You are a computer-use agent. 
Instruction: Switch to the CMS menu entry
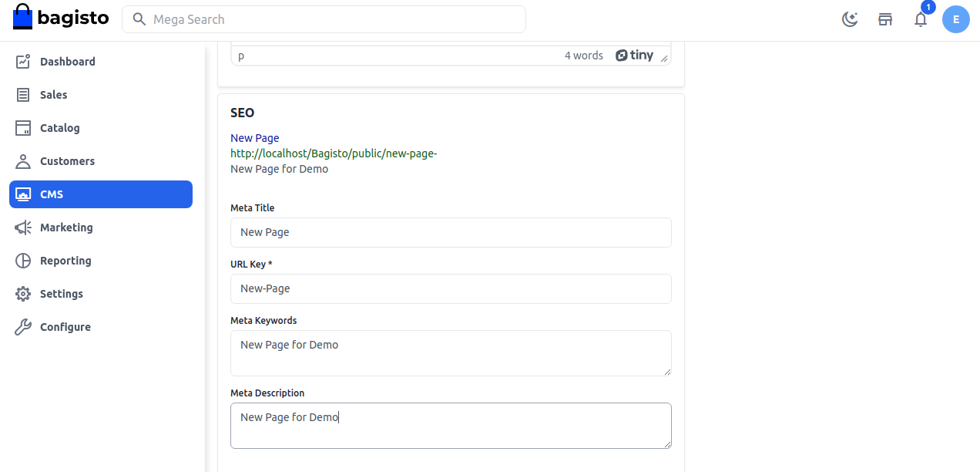[50, 194]
